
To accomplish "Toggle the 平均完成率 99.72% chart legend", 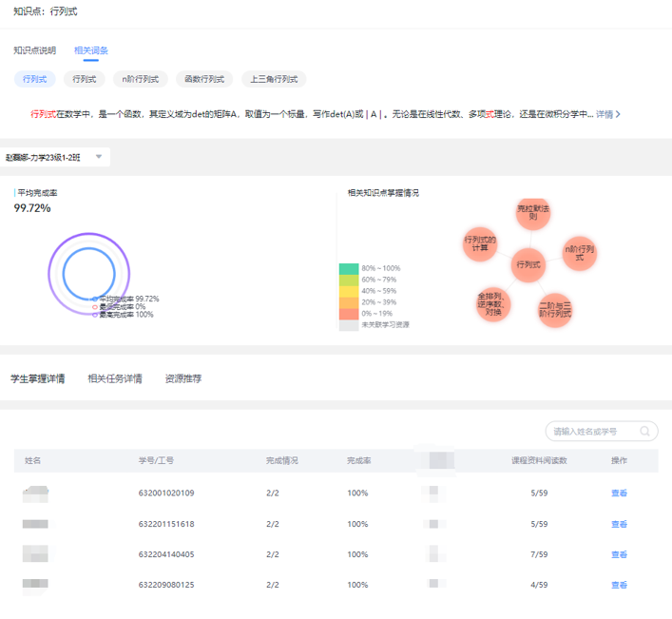I will click(125, 299).
